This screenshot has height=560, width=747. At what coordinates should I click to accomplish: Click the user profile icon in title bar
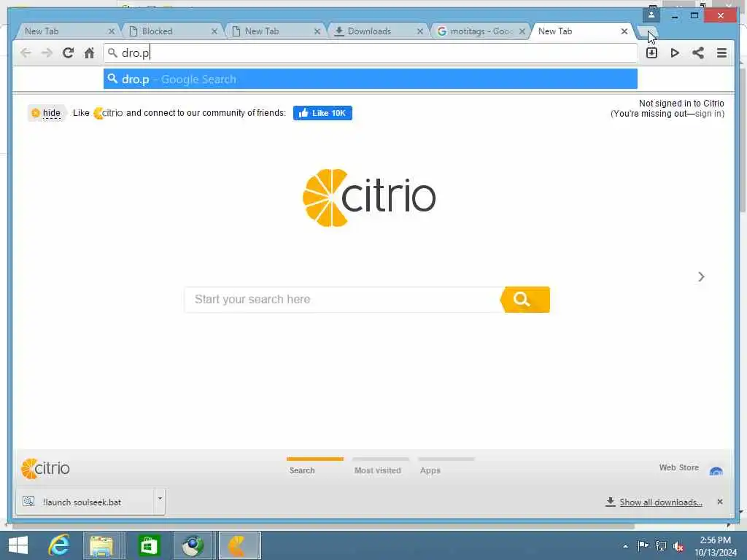click(x=651, y=15)
